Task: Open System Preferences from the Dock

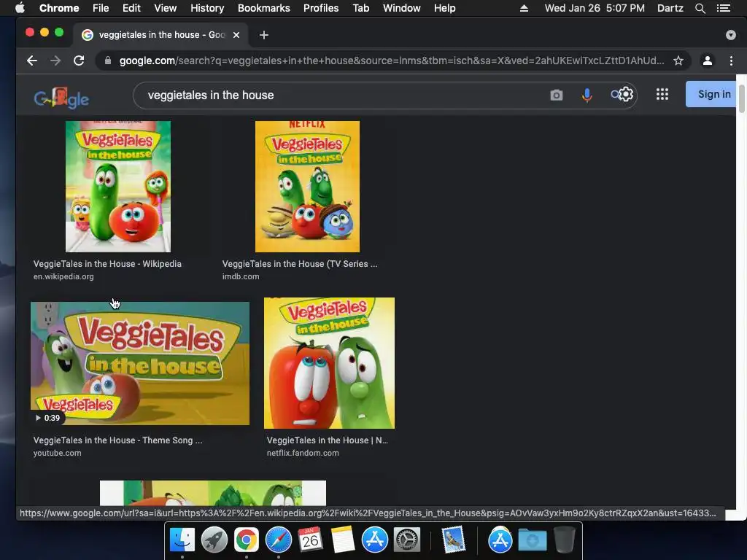Action: point(407,540)
